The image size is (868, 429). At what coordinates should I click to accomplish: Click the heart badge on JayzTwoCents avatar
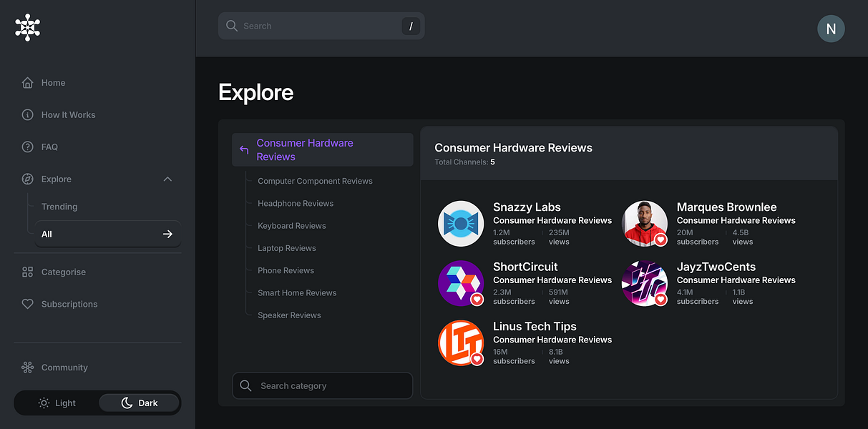[661, 300]
